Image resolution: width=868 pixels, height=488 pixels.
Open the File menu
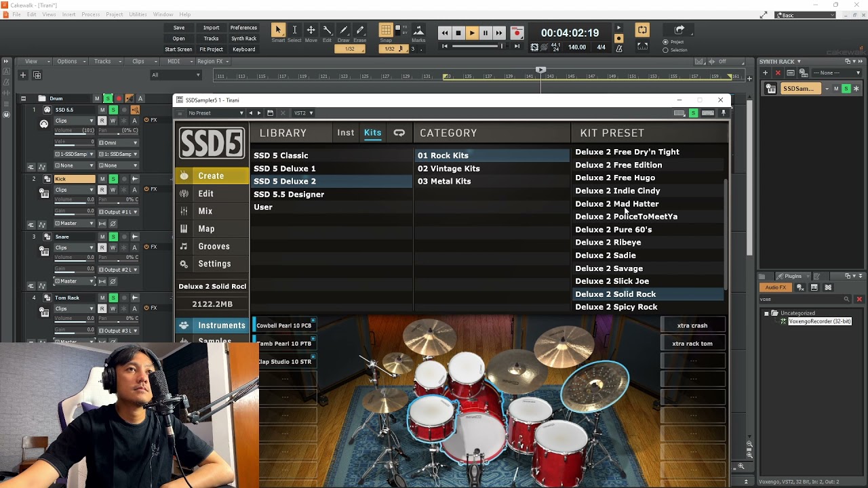16,14
